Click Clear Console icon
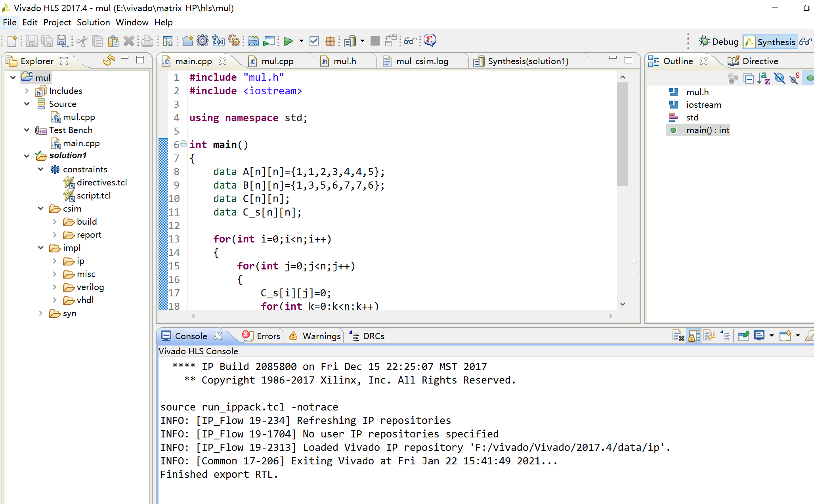Viewport: 814px width, 504px height. (x=678, y=336)
